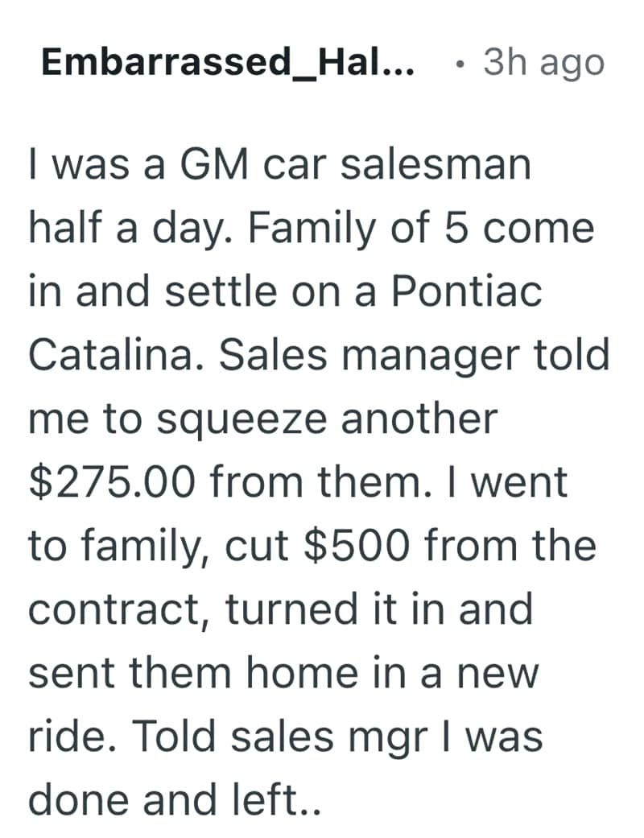Screen dimensions: 644x838
Task: Click the "3h ago" comment timestamp
Action: (543, 63)
